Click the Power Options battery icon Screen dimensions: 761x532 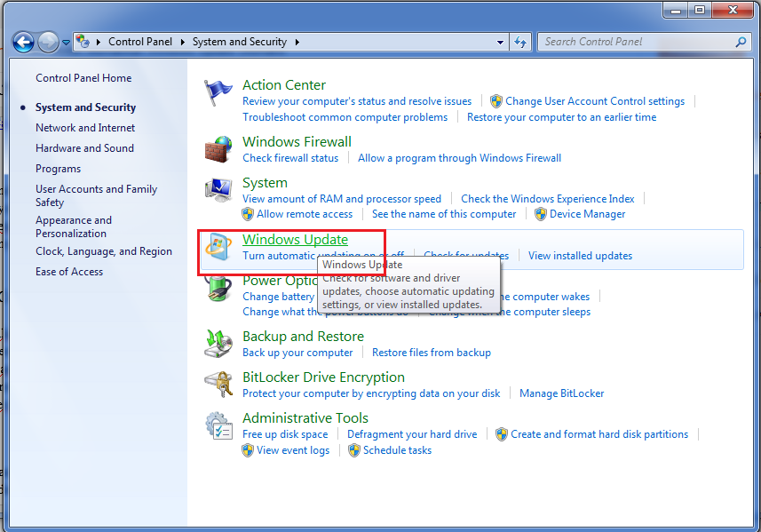pos(218,289)
